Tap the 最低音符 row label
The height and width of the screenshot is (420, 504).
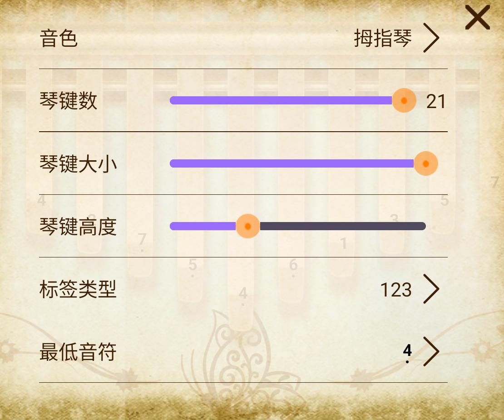tap(78, 352)
